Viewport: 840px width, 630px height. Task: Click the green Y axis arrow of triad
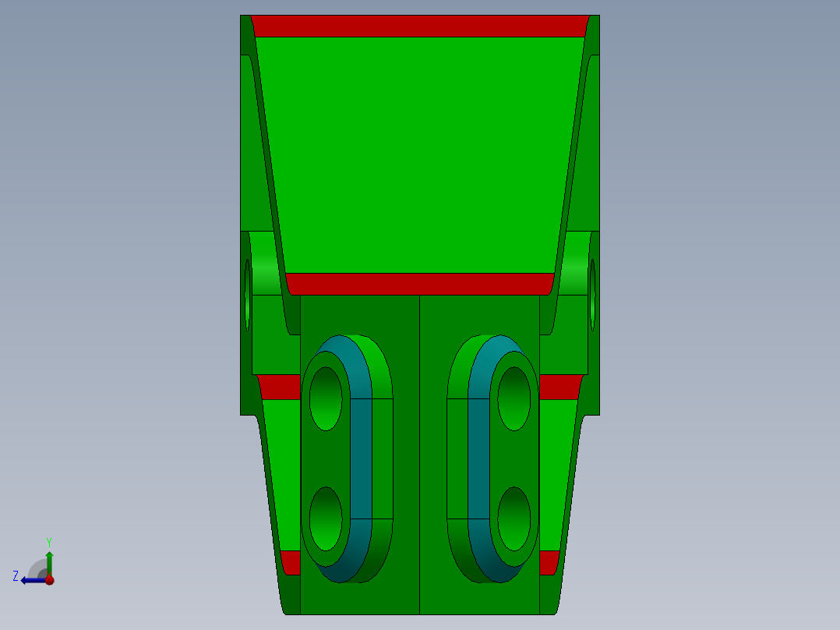pyautogui.click(x=49, y=562)
